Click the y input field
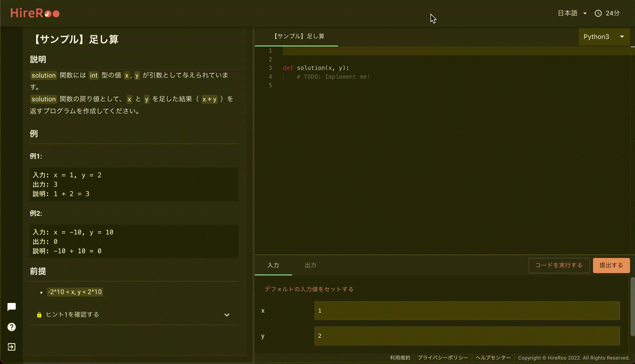The height and width of the screenshot is (364, 635). coord(467,336)
